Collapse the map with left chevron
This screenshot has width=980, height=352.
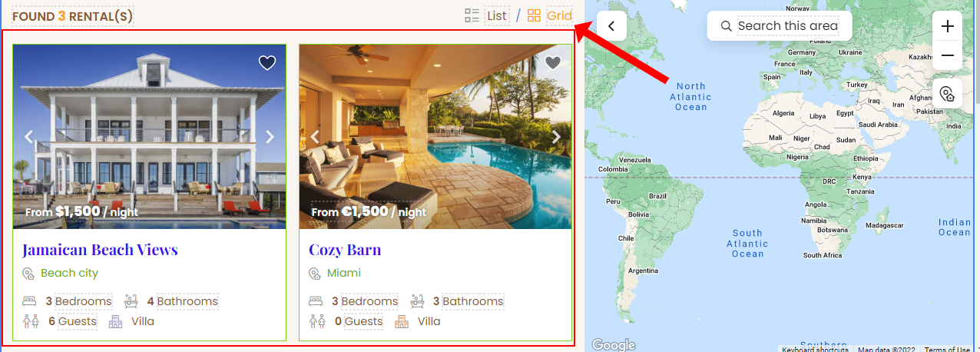pos(611,26)
